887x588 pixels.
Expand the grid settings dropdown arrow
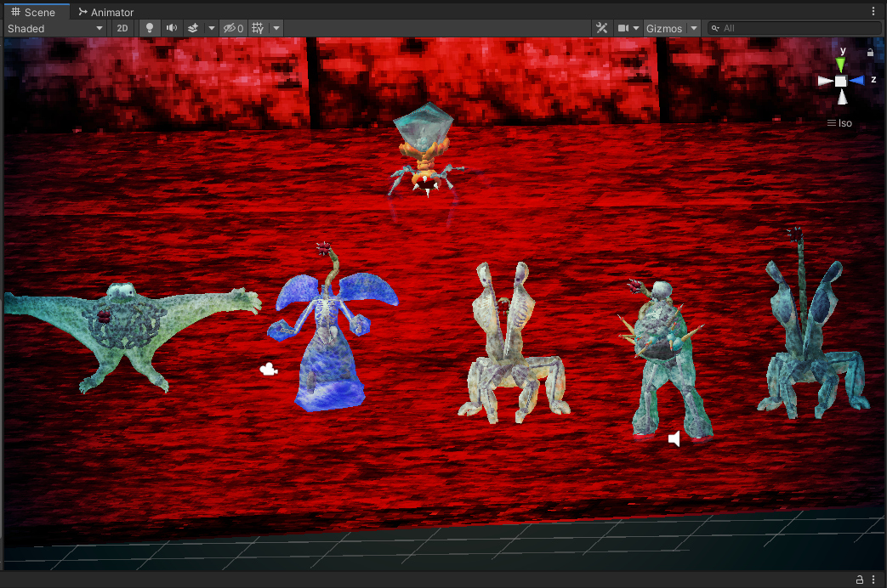pyautogui.click(x=276, y=28)
